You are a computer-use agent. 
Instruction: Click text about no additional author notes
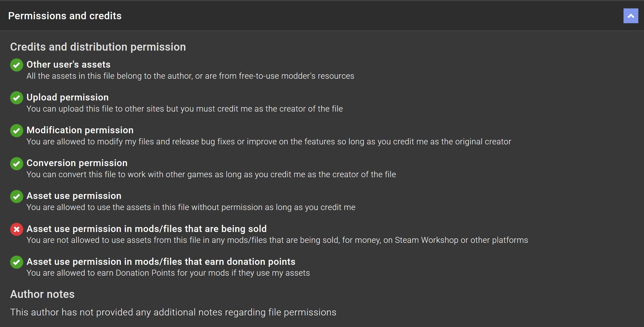[173, 312]
